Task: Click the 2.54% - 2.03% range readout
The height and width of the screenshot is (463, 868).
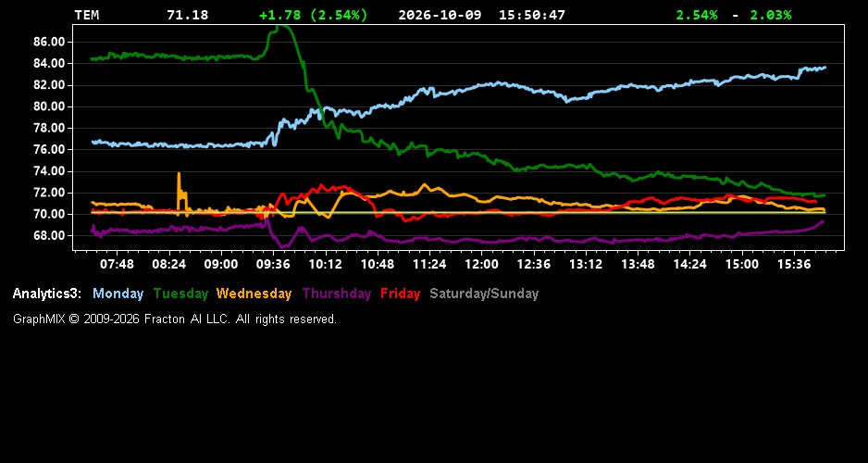Action: (734, 15)
